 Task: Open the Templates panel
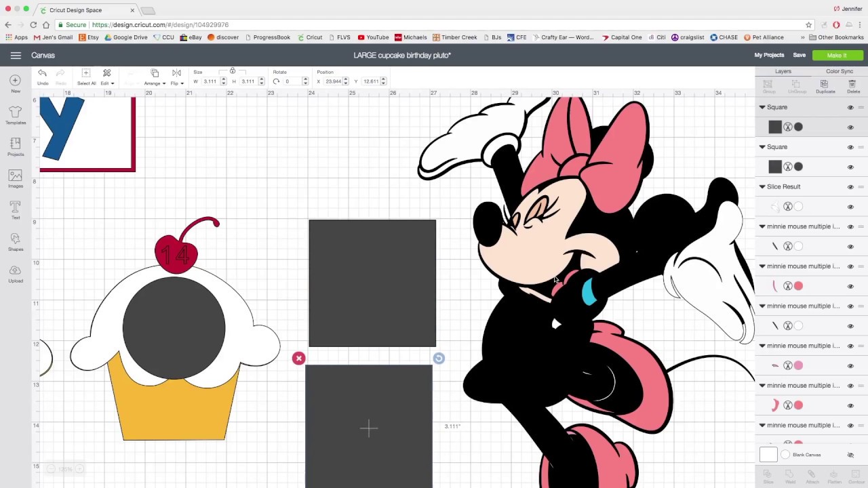point(16,115)
